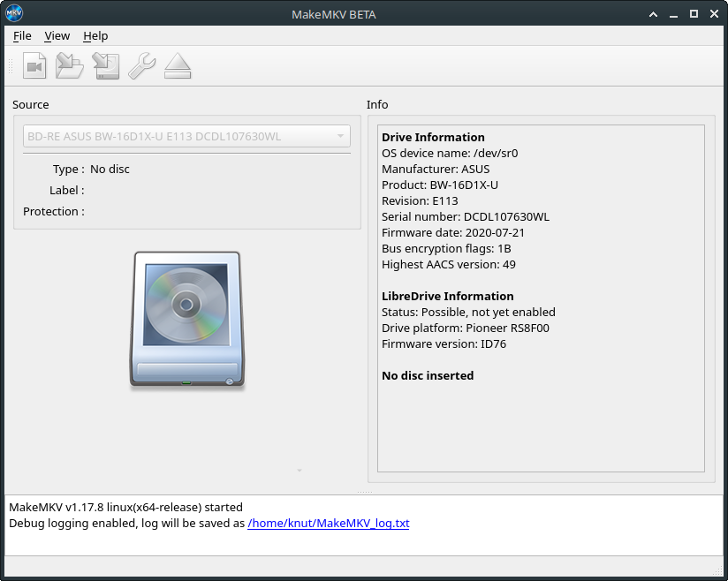The image size is (728, 581).
Task: Click the title bar up-arrow button
Action: point(653,13)
